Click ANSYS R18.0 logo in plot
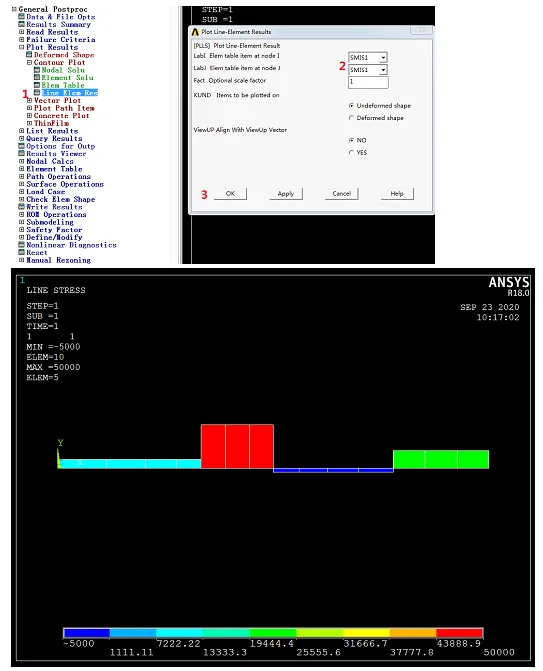 pos(509,286)
